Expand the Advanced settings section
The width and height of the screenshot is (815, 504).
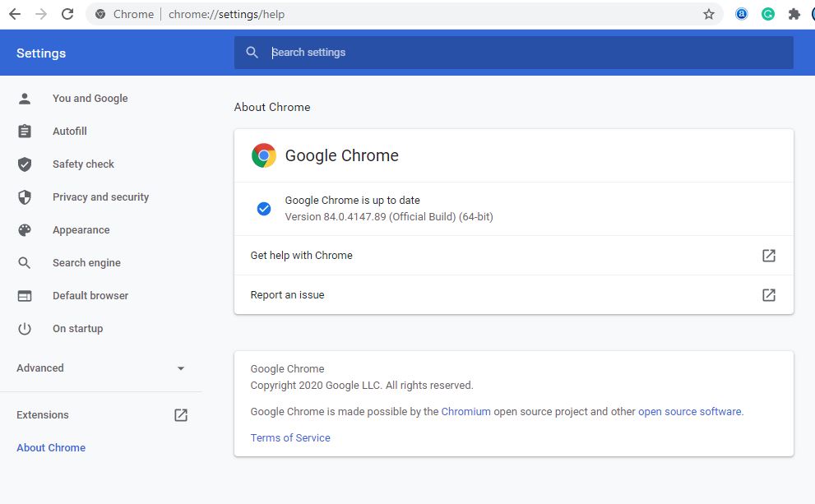click(x=40, y=368)
